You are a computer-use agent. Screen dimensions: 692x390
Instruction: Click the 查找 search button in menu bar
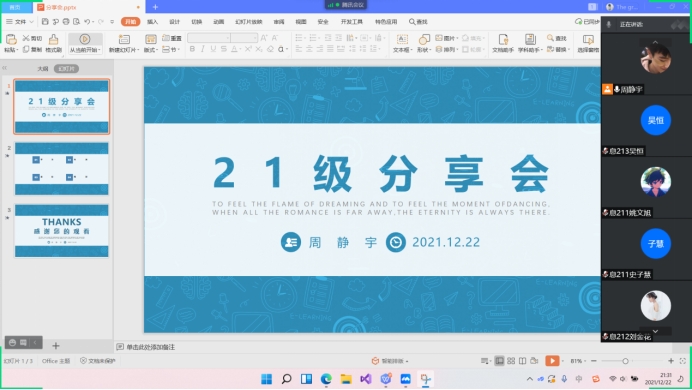418,22
